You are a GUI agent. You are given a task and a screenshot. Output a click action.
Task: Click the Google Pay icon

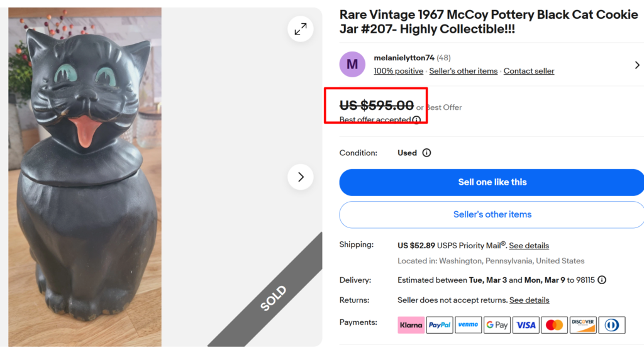[x=497, y=325]
